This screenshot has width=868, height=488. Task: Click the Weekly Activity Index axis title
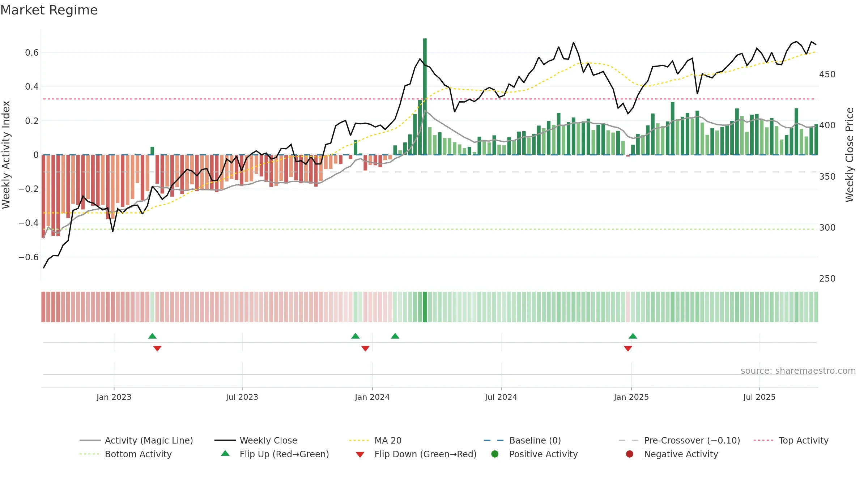(x=6, y=155)
